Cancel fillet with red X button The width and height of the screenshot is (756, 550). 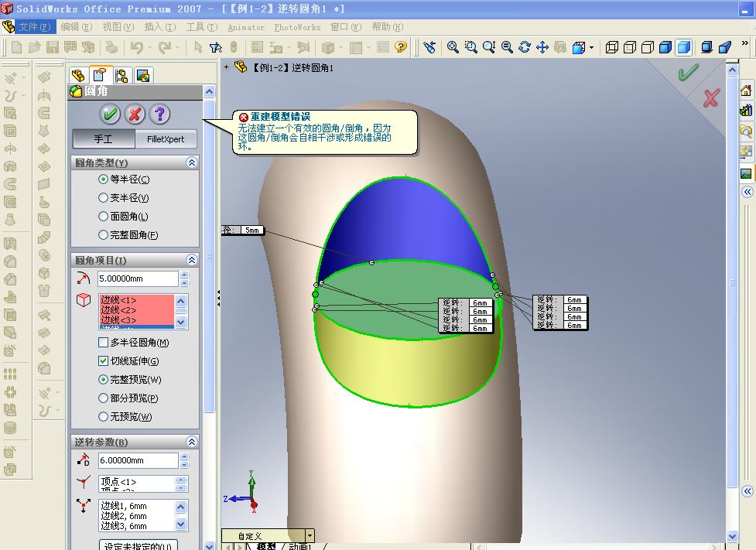pyautogui.click(x=135, y=114)
